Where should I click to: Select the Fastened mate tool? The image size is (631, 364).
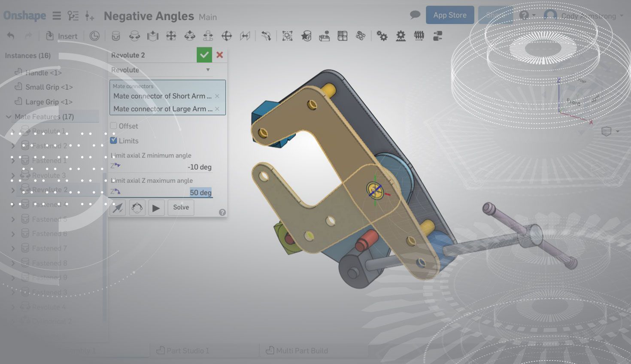(x=115, y=36)
